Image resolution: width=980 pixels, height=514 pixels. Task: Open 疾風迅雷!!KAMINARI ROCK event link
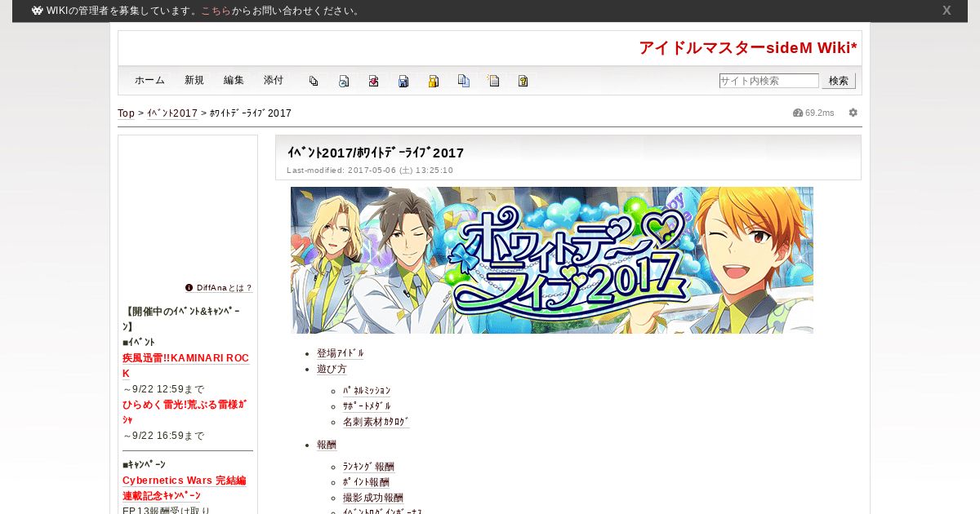185,366
